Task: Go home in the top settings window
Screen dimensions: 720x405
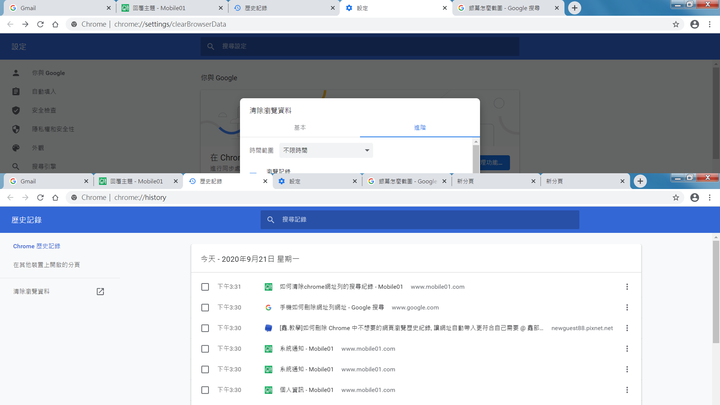Action: [x=55, y=24]
